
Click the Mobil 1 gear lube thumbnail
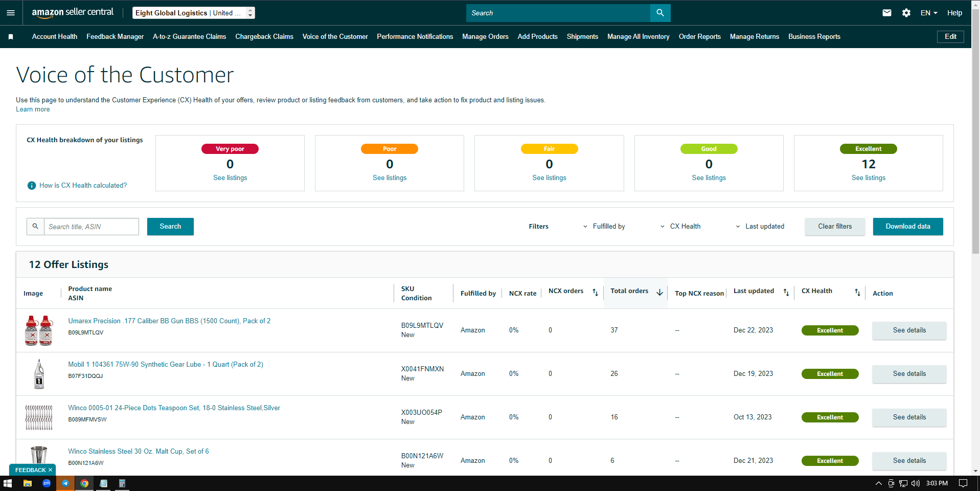coord(39,374)
